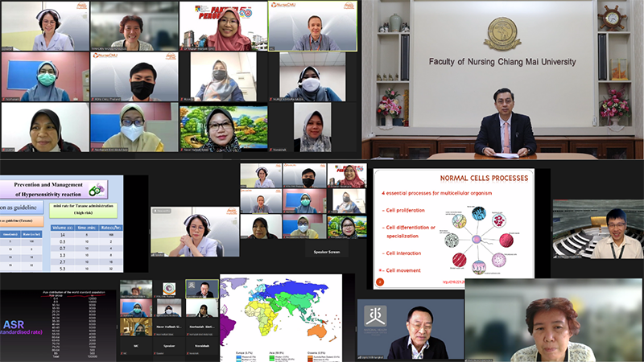644x362 pixels.
Task: Click the orange slide number 2 circle
Action: [379, 281]
